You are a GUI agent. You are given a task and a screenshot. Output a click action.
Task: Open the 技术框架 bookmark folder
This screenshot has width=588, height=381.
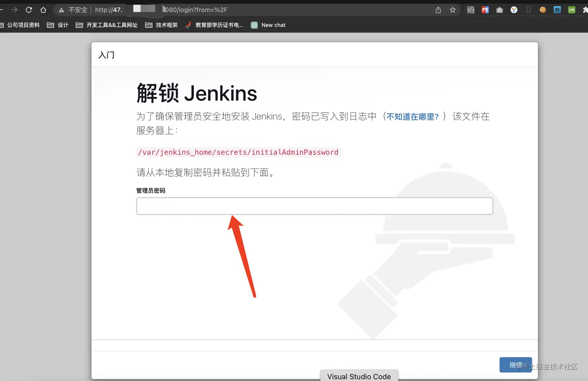[161, 25]
